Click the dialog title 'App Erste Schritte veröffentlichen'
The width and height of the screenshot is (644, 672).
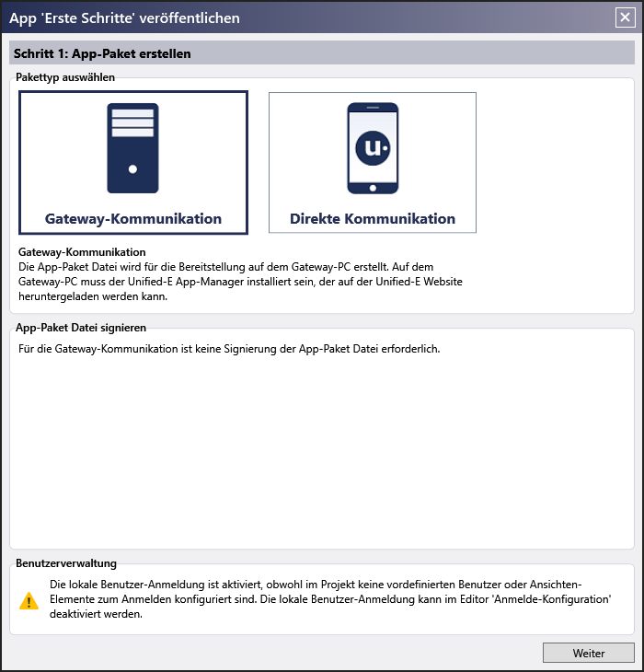[124, 18]
